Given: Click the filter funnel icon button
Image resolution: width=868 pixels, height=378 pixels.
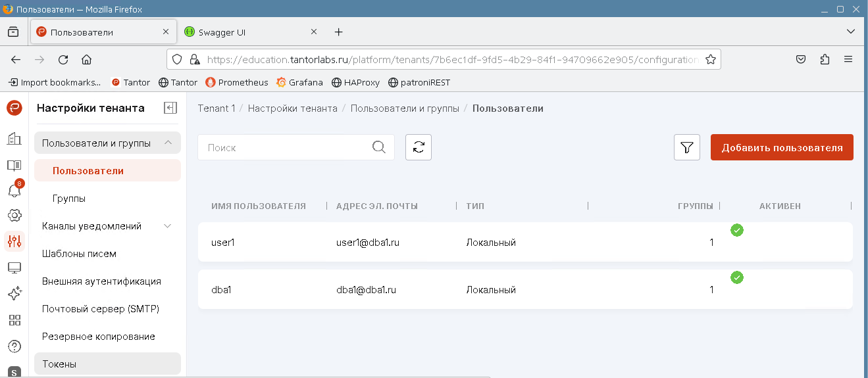Looking at the screenshot, I should (686, 148).
